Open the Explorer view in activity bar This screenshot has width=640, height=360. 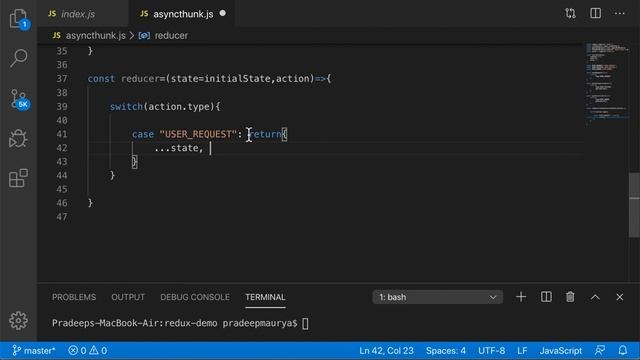pyautogui.click(x=18, y=18)
